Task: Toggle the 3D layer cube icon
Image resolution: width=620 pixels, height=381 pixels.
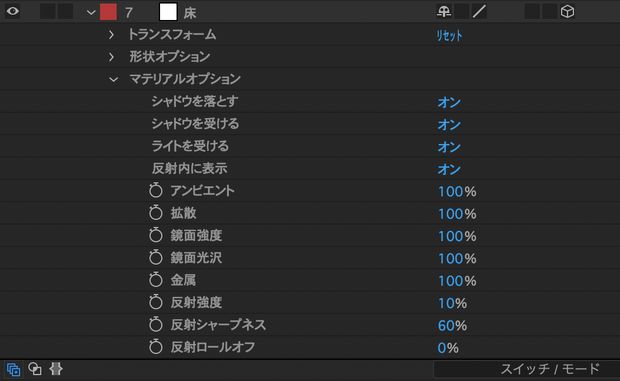Action: coord(567,11)
